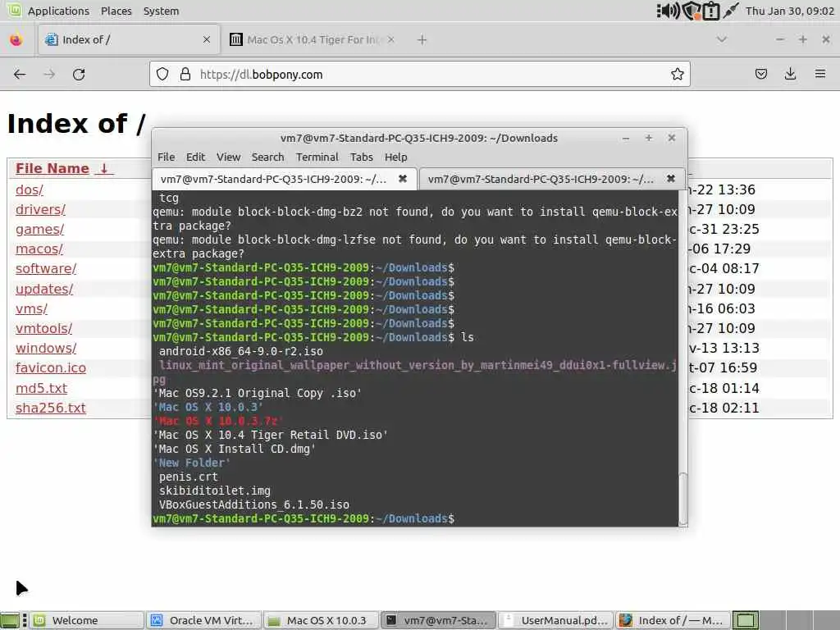Switch to Mac OS X 10.0.3 taskbar item
Viewport: 840px width, 630px height.
click(321, 620)
